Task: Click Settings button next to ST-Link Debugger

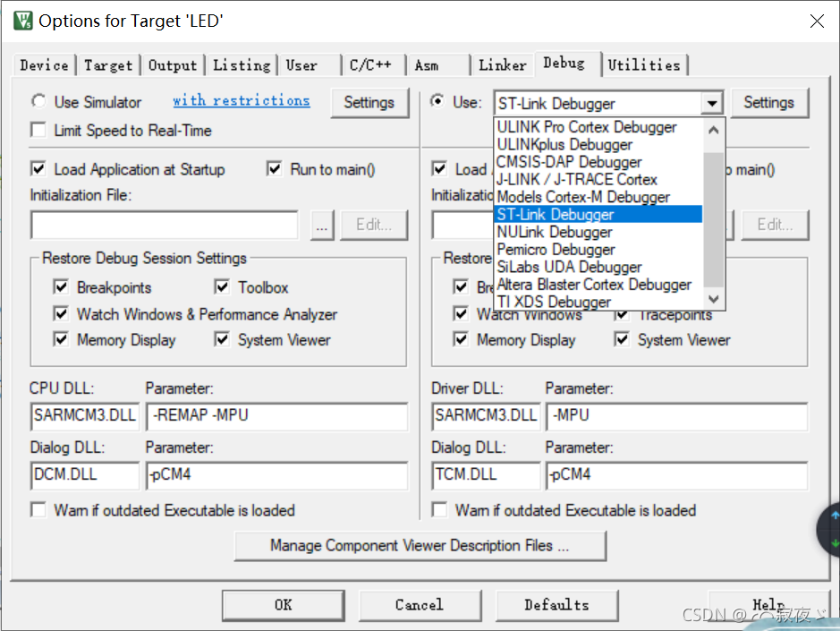Action: pos(768,102)
